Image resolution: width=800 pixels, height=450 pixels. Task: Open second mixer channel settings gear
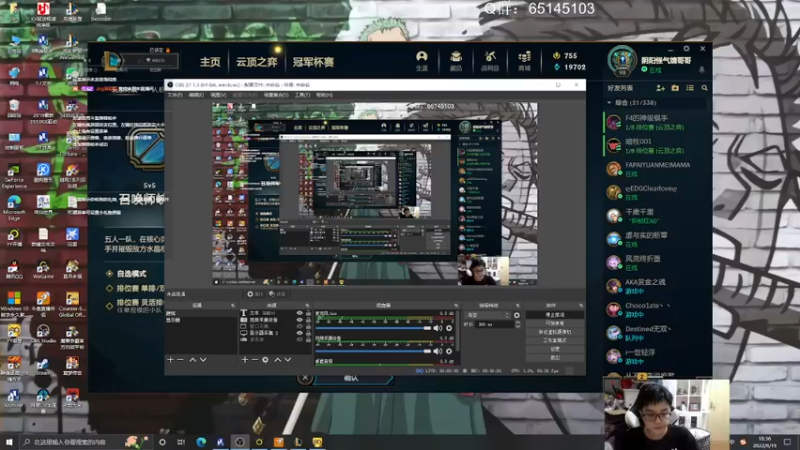tap(449, 351)
